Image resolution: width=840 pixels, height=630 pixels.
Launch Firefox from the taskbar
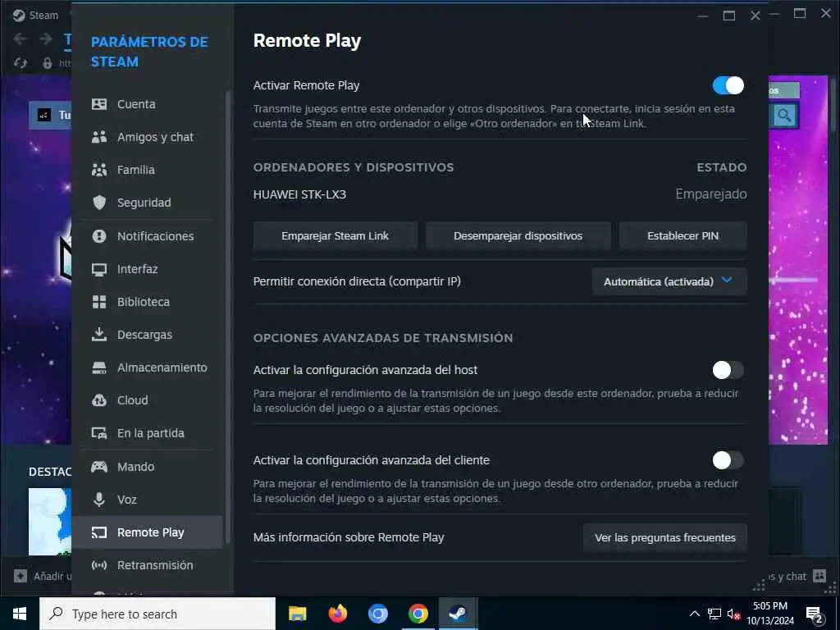click(x=337, y=614)
